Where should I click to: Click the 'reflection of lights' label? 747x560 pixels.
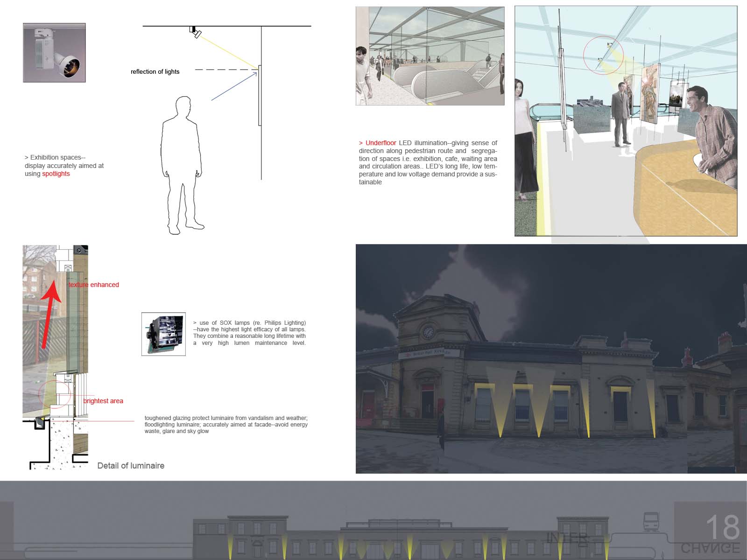(155, 71)
